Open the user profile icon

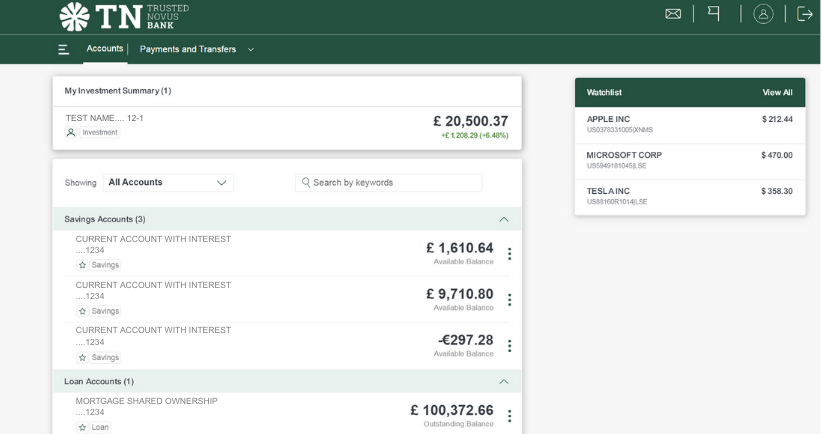763,14
